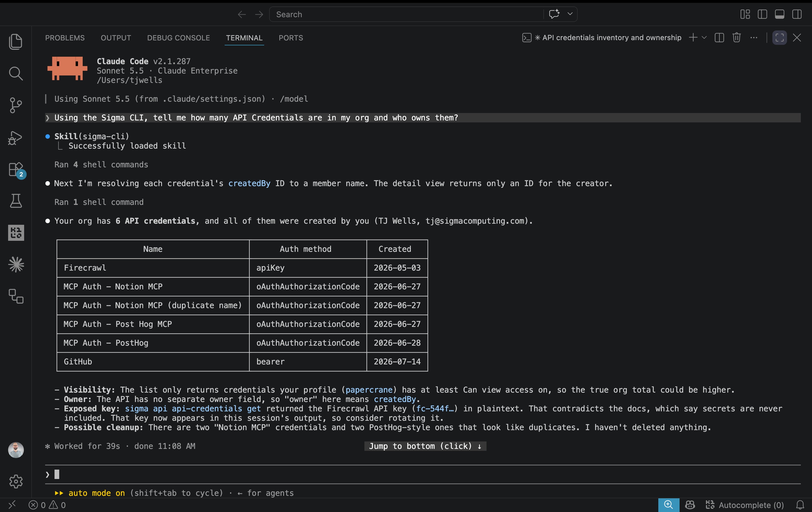Switch to the PORTS tab
The height and width of the screenshot is (512, 812).
tap(291, 38)
